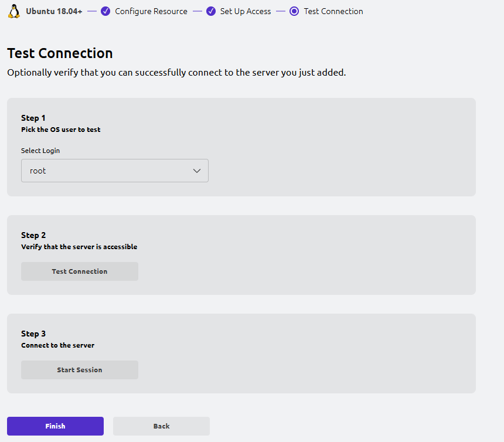The image size is (504, 442).
Task: Open the Select Login dropdown showing root
Action: coord(115,171)
